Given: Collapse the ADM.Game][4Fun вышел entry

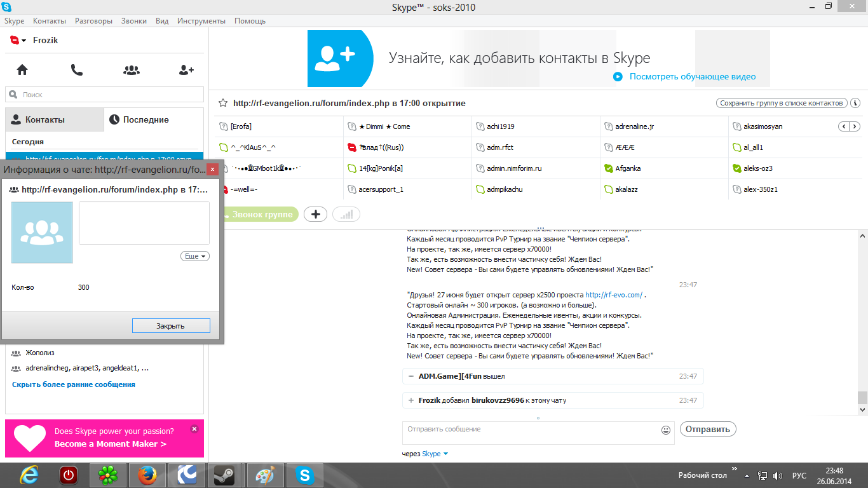Looking at the screenshot, I should [x=411, y=376].
